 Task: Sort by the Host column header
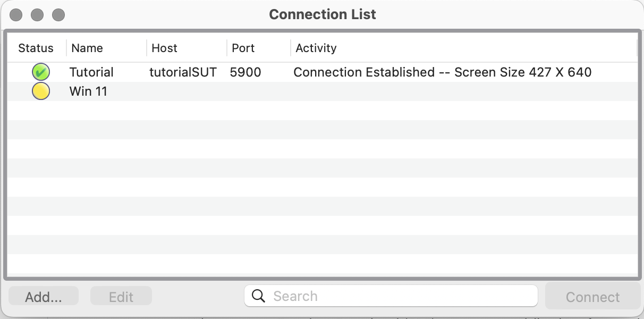tap(164, 48)
